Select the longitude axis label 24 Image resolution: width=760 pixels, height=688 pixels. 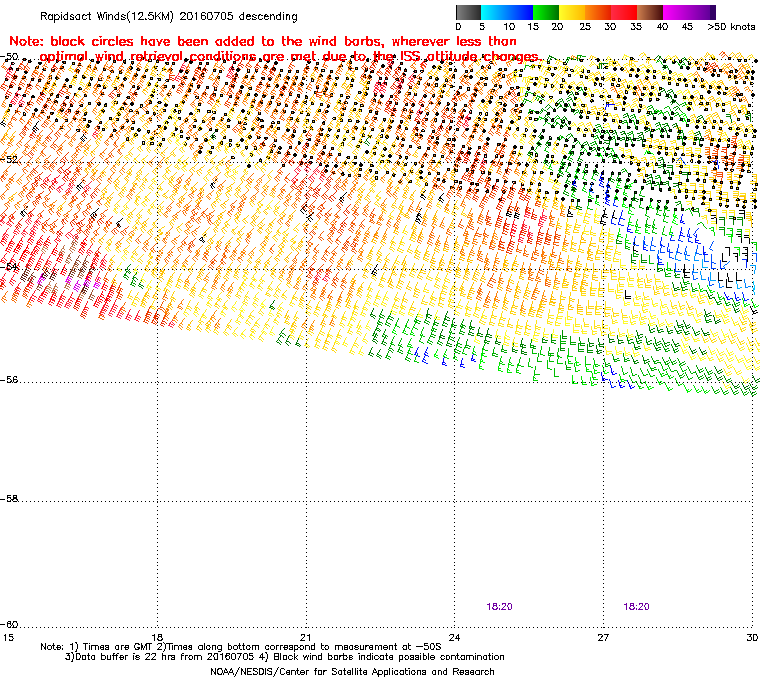click(x=454, y=637)
